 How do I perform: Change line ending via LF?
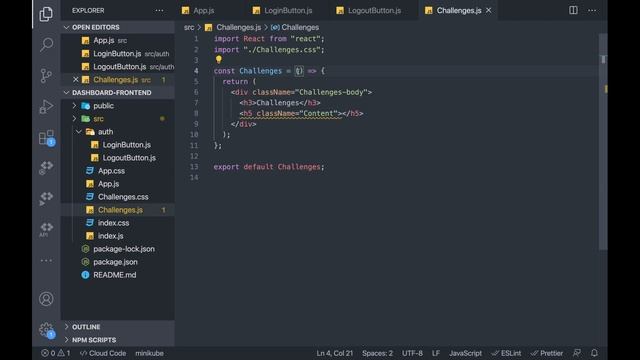[436, 353]
